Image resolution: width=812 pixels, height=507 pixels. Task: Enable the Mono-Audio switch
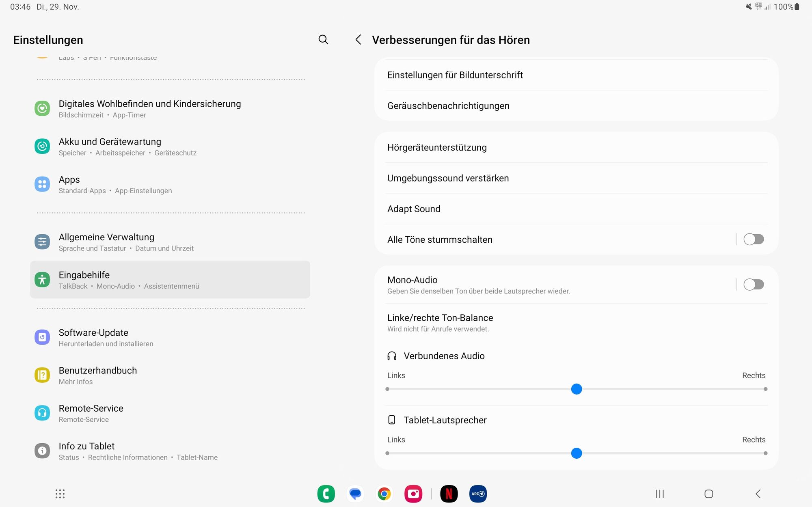(753, 285)
